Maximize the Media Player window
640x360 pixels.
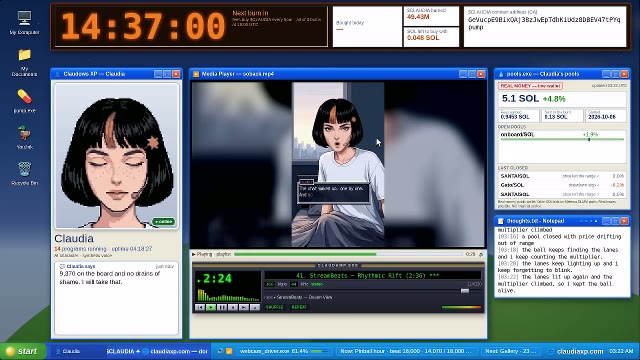tap(472, 74)
